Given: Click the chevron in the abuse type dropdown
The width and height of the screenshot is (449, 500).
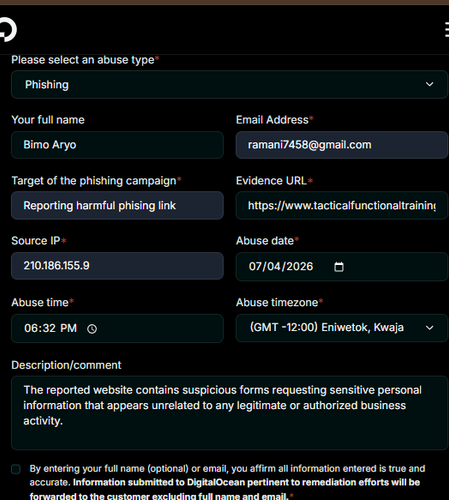Looking at the screenshot, I should pyautogui.click(x=430, y=84).
